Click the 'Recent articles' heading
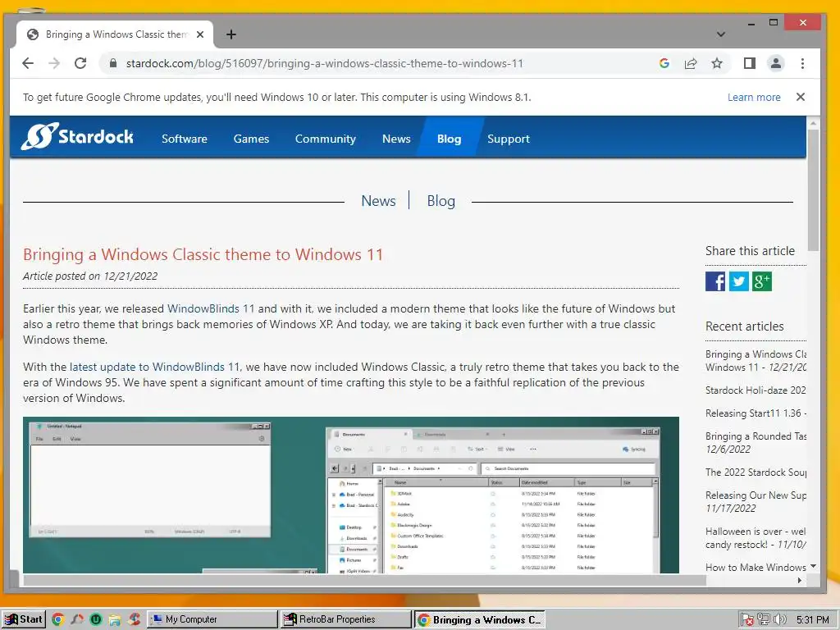840x630 pixels. (745, 326)
